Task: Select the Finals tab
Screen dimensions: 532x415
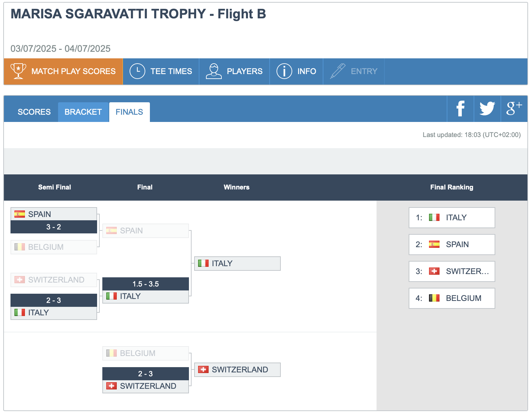Action: [129, 112]
